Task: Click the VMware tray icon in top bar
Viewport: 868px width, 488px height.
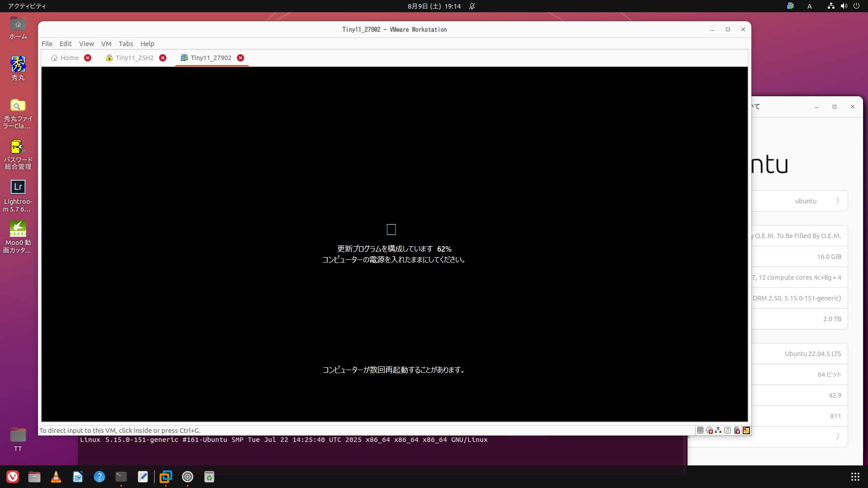Action: 790,6
